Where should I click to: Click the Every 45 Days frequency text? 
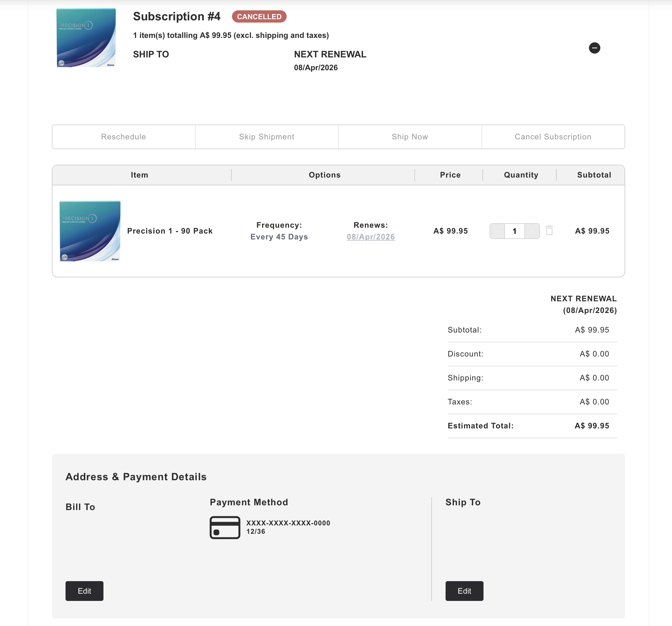pos(279,237)
